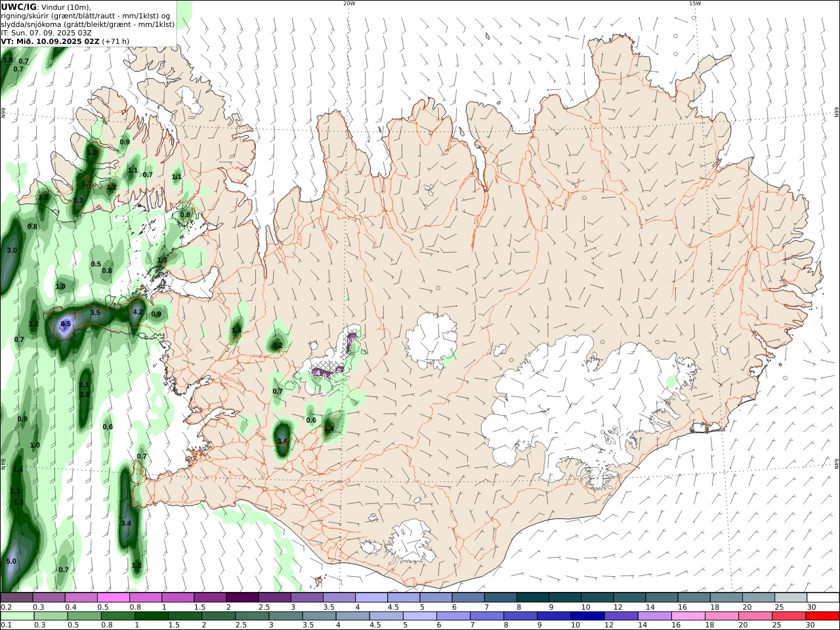Click the bright red 30 rain-scale swatch

tap(822, 616)
